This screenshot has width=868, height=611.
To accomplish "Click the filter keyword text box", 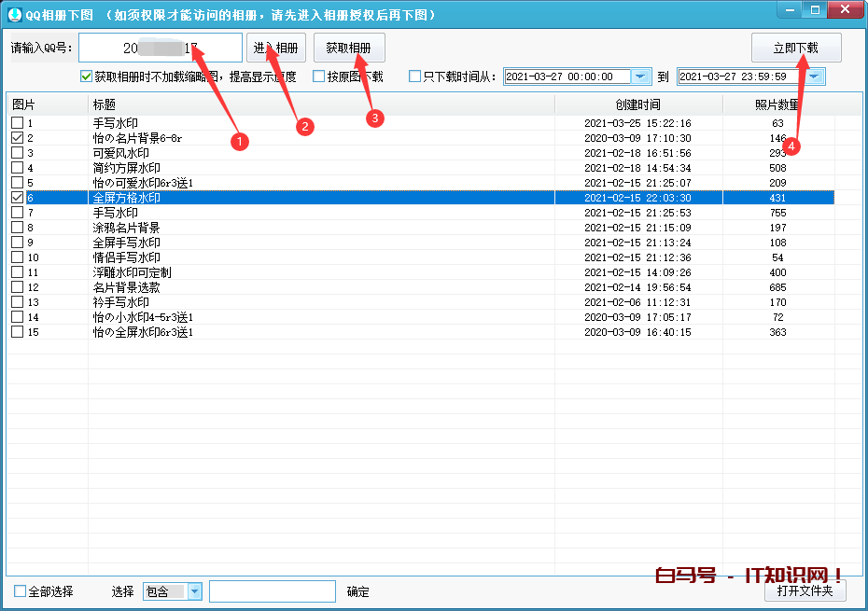I will 272,591.
